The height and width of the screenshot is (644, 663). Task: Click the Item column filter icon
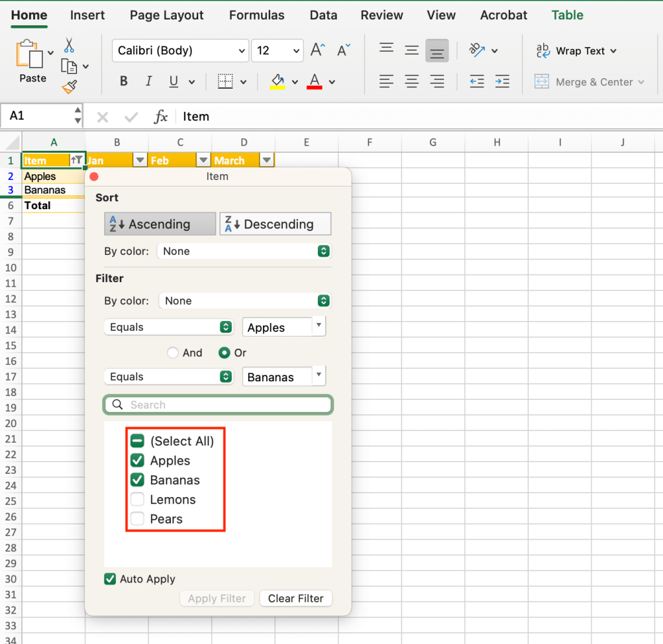click(x=76, y=160)
